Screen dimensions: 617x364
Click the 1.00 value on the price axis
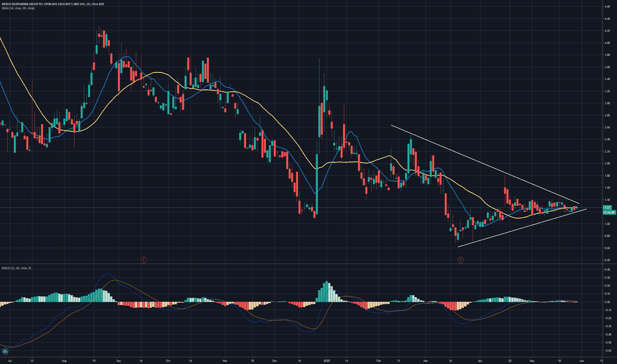(x=607, y=224)
